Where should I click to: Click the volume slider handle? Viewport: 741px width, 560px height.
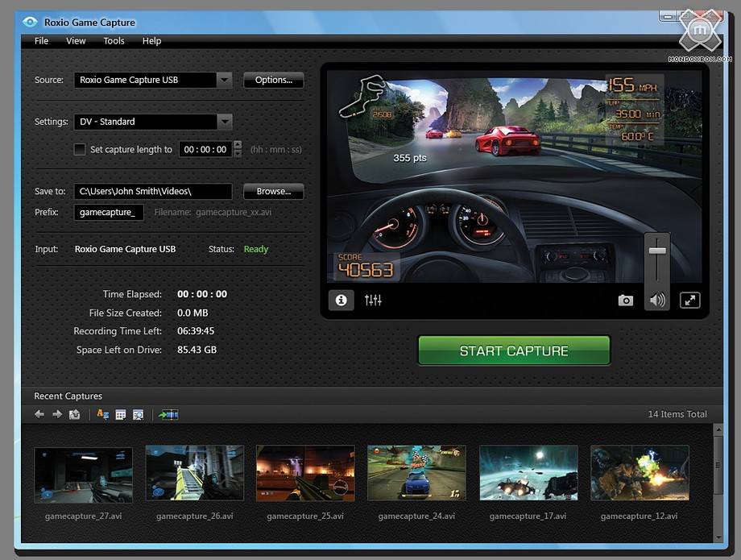658,251
